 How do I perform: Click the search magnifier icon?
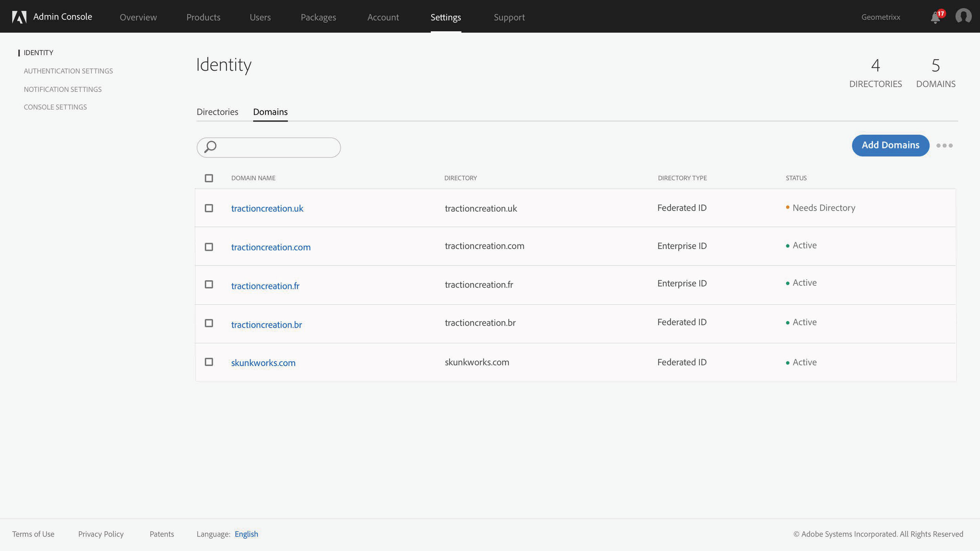pos(211,147)
